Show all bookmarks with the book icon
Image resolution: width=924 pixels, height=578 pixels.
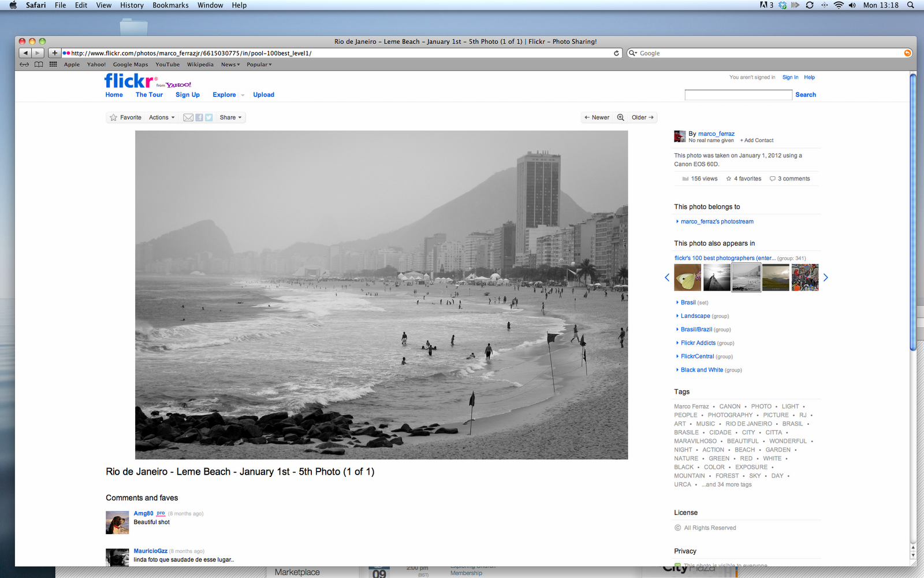[x=39, y=65]
